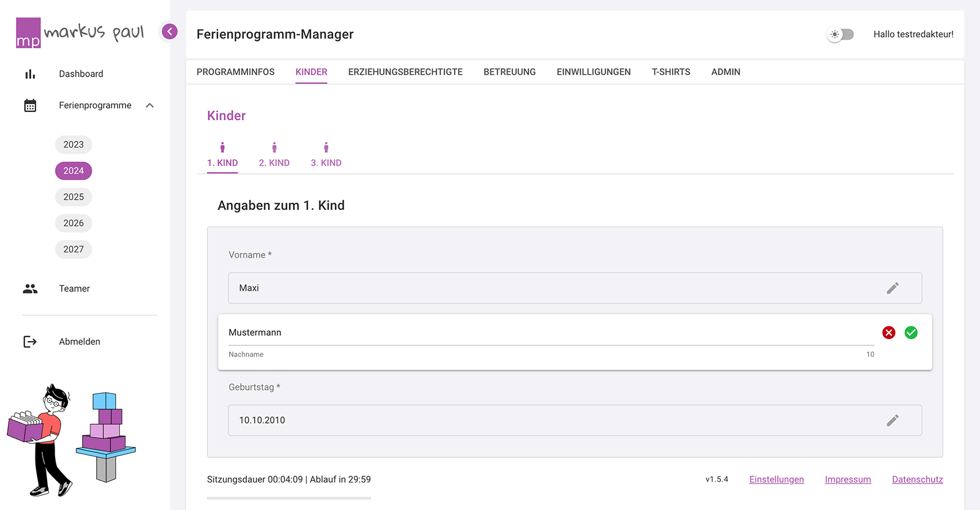The width and height of the screenshot is (980, 510).
Task: Toggle the dark mode switch
Action: (x=840, y=34)
